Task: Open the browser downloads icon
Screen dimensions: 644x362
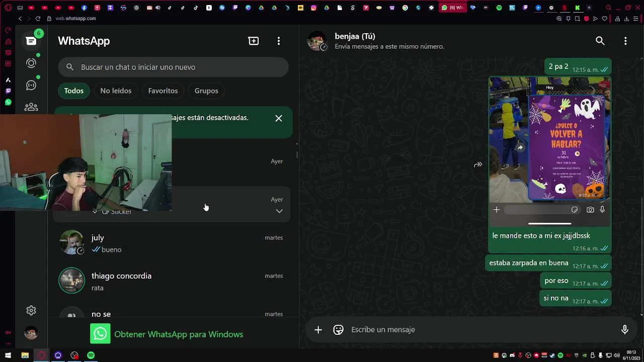Action: tap(626, 19)
